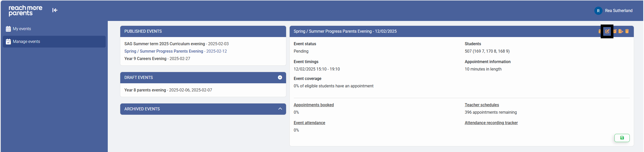644x152 pixels.
Task: Open Attendance recording tracker link
Action: click(491, 123)
